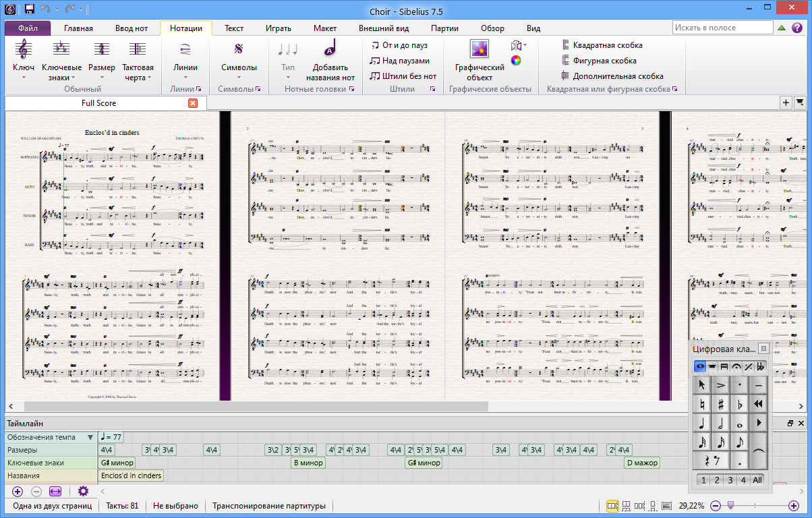The width and height of the screenshot is (812, 518).
Task: Click Дополнительная скобка button
Action: [612, 76]
